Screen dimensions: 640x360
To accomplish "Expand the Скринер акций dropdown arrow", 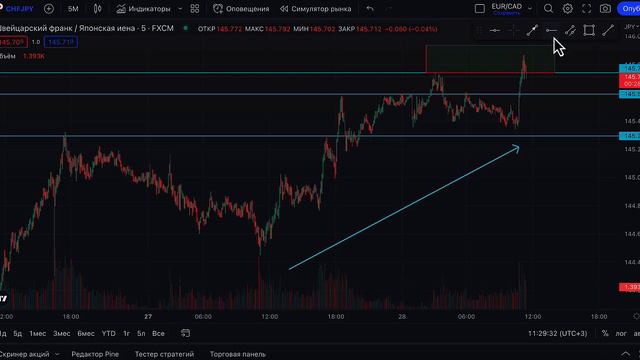I will [57, 354].
